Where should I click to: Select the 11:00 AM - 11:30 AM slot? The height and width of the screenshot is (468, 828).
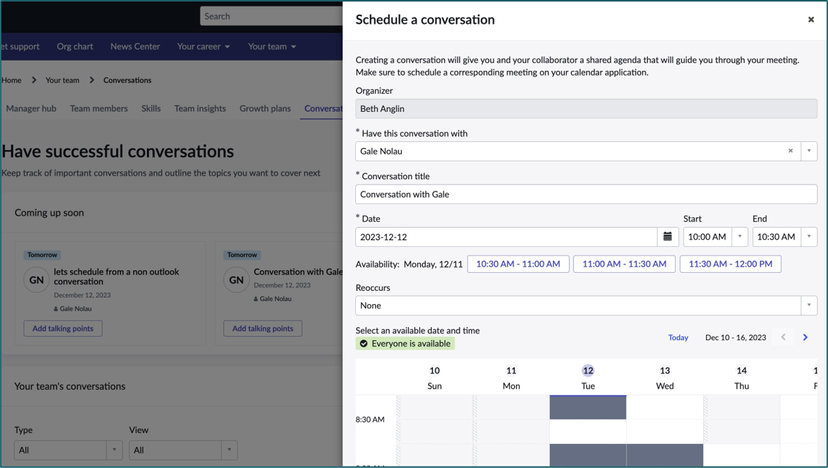624,264
